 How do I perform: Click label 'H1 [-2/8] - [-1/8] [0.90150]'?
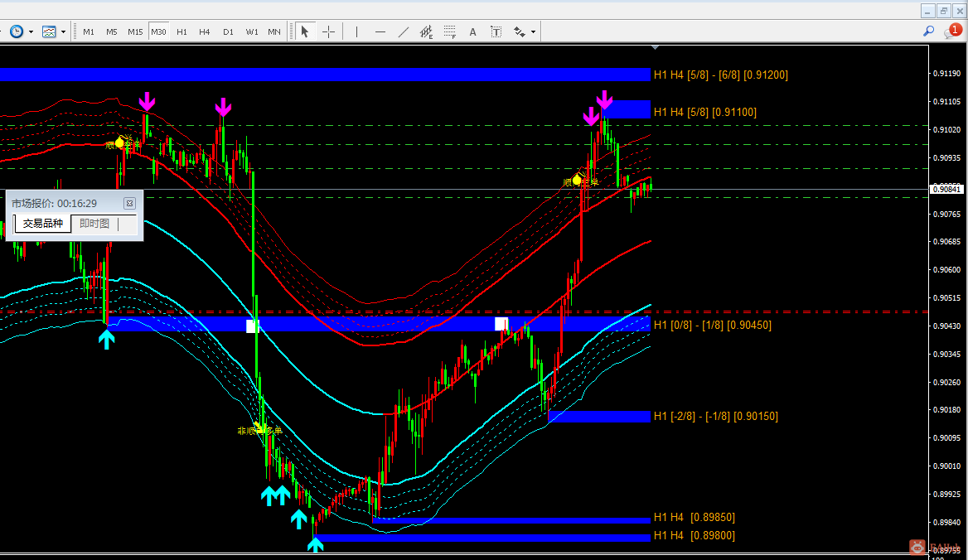tap(715, 417)
